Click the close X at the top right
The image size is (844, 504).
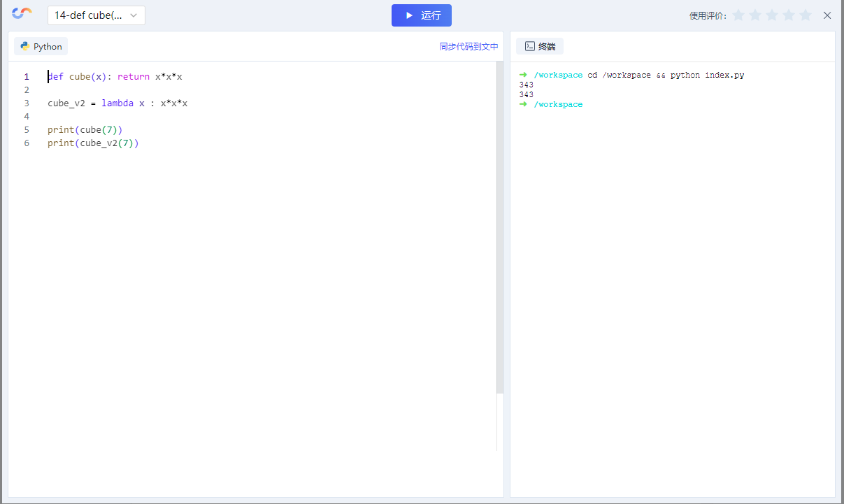[827, 15]
